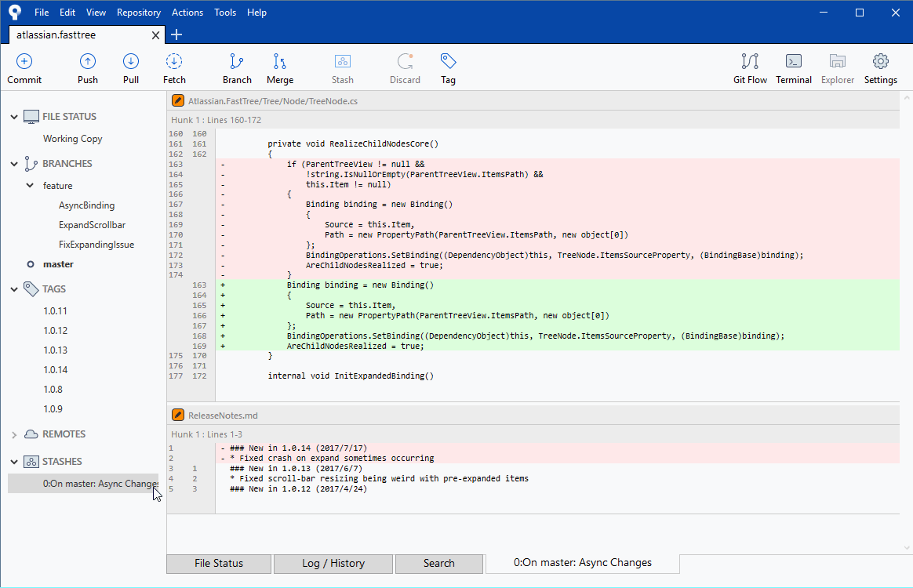This screenshot has width=913, height=588.
Task: Collapse the feature branch folder
Action: point(31,186)
